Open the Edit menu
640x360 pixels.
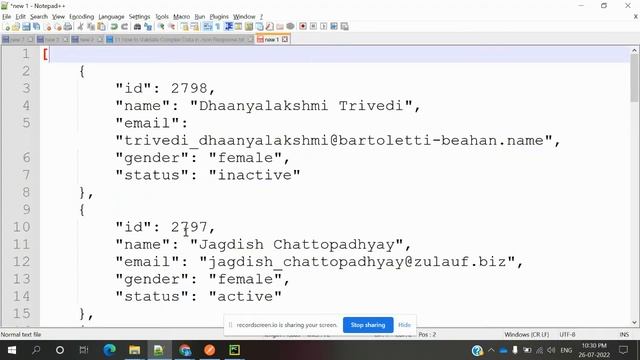(x=20, y=17)
